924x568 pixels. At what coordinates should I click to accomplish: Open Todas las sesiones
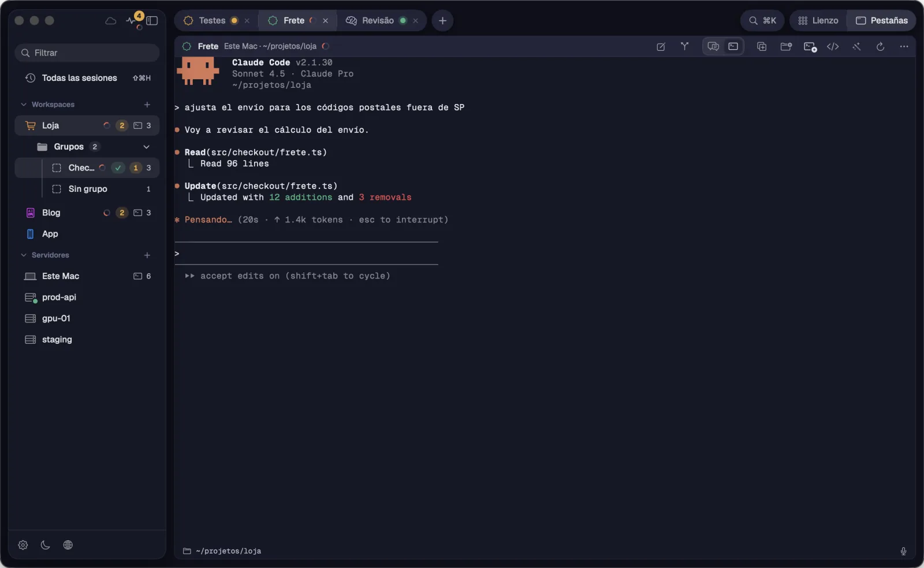[87, 78]
